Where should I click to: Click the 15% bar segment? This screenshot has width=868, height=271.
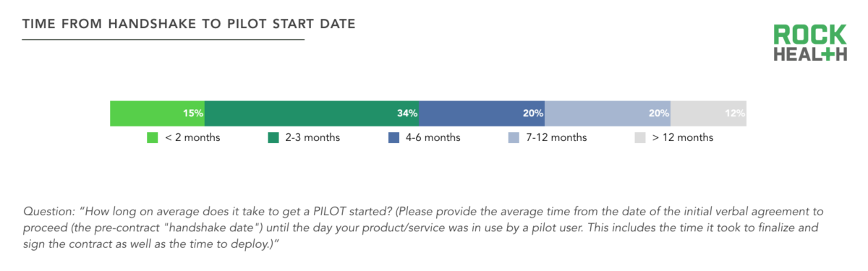pos(158,113)
